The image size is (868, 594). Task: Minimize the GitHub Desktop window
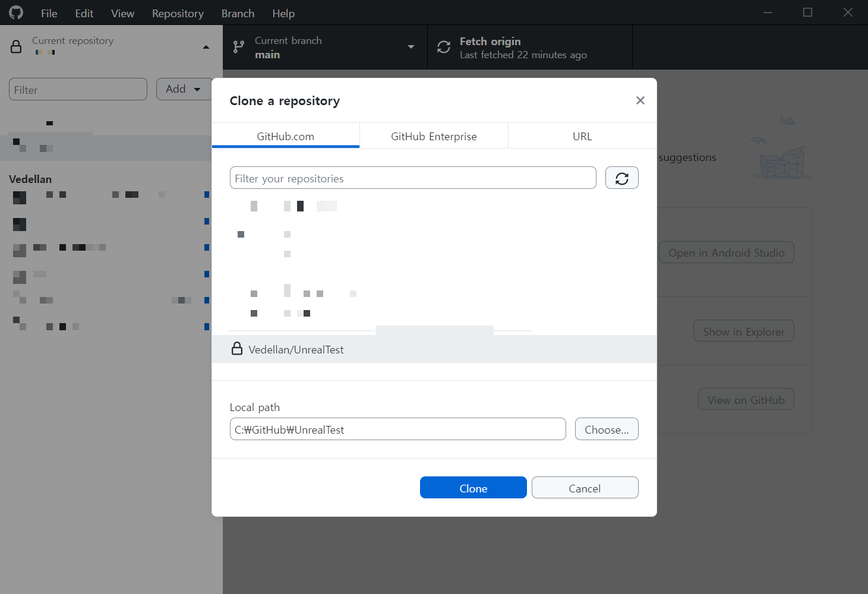point(768,12)
